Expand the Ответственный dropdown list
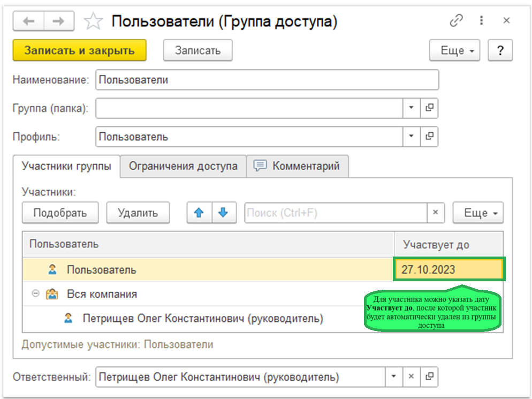 pos(393,377)
